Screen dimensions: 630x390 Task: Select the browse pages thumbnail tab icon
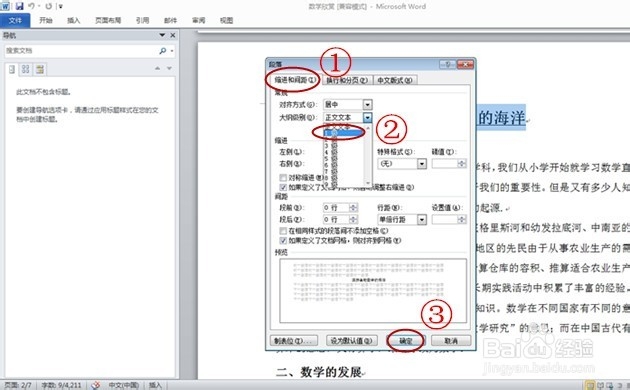click(x=25, y=69)
